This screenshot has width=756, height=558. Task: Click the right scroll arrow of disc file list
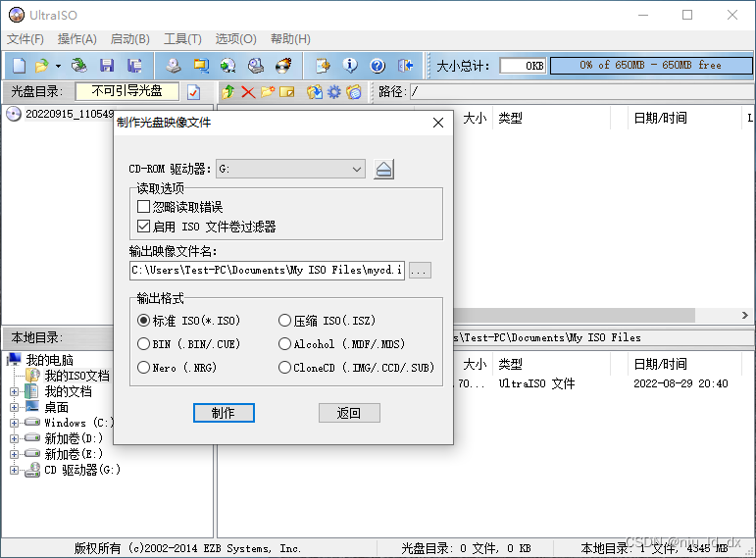coord(745,316)
